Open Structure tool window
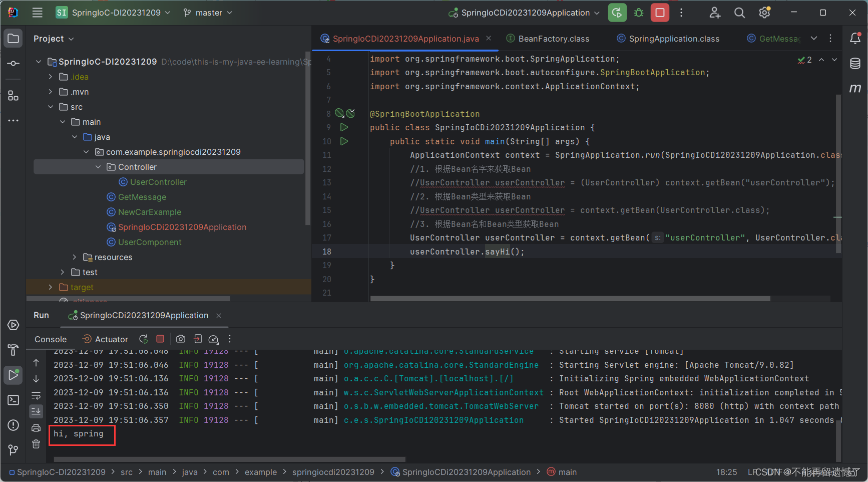Viewport: 868px width, 482px height. 14,96
